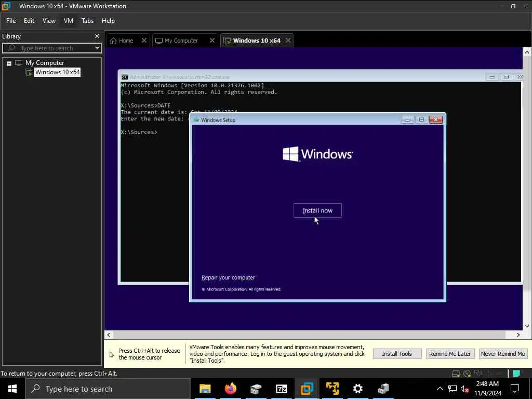Screen dimensions: 532x399
Task: Minimize the VMware Workstation window
Action: click(x=501, y=6)
